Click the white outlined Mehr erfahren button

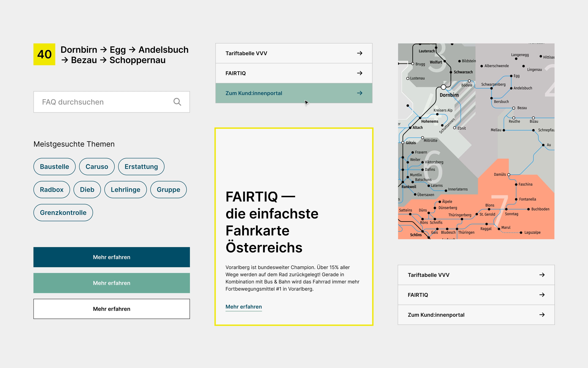coord(111,309)
